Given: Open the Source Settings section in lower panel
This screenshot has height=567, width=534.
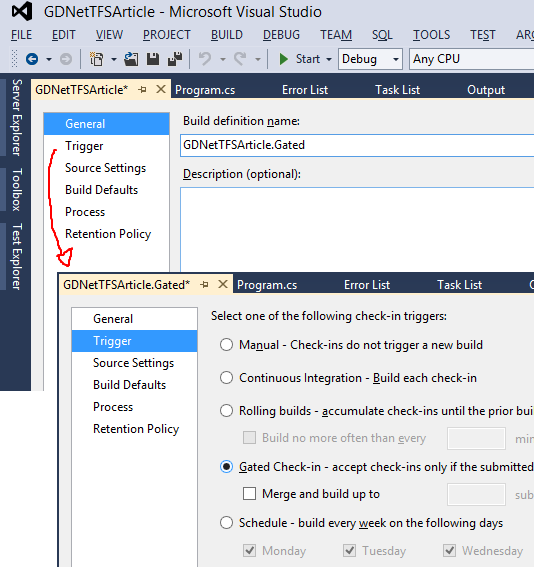Looking at the screenshot, I should 133,363.
